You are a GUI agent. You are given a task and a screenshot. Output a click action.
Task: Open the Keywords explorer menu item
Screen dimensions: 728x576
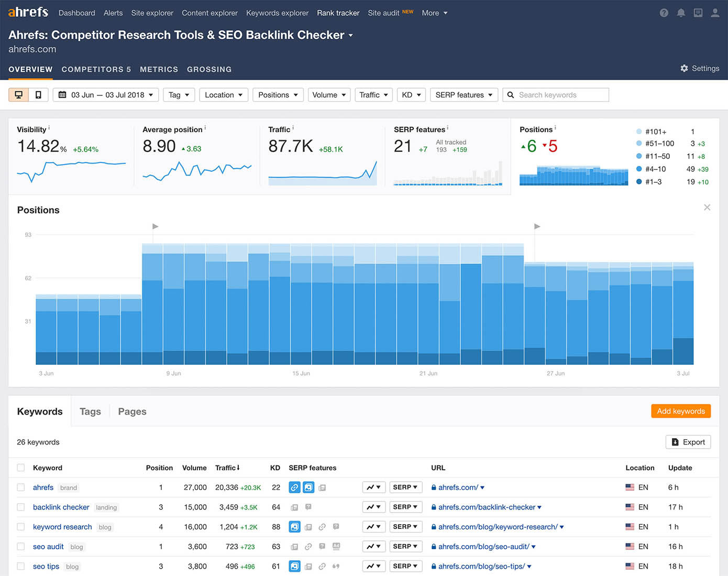click(277, 13)
